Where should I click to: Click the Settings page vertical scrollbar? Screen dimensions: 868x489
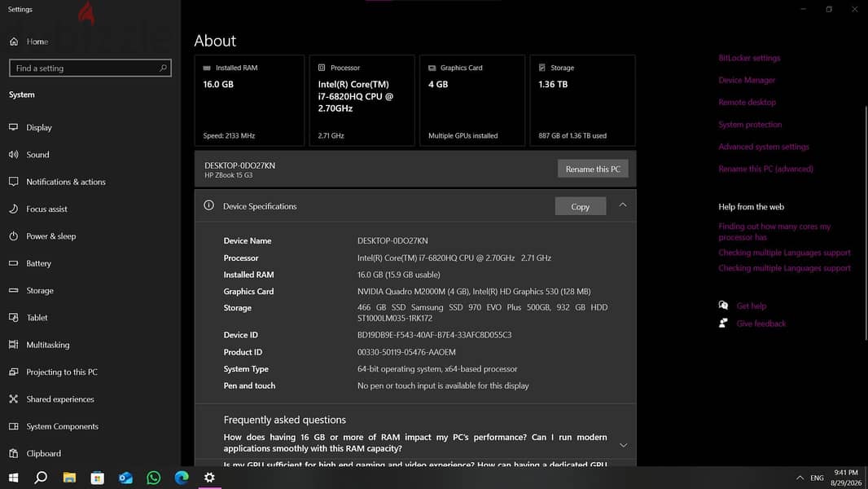click(x=865, y=223)
